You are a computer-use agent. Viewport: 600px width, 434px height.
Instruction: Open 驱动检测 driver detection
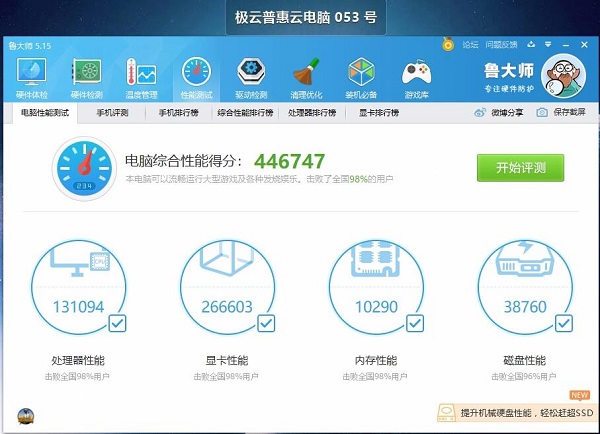coord(251,78)
